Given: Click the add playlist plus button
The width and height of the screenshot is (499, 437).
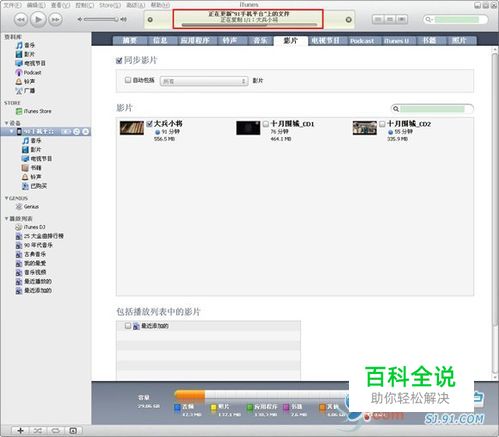Looking at the screenshot, I should pyautogui.click(x=20, y=430).
